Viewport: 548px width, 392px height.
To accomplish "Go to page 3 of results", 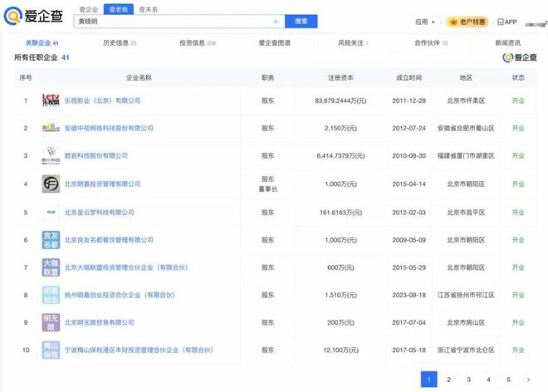I will click(468, 380).
